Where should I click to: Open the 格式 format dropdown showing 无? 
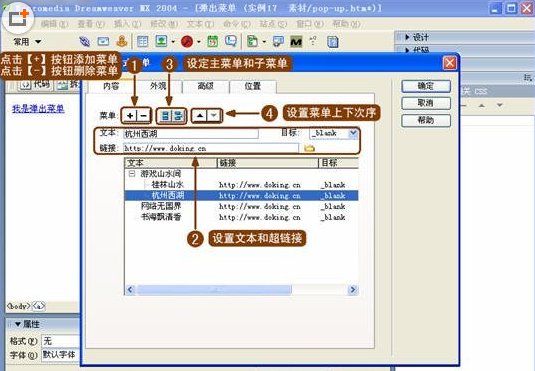pyautogui.click(x=60, y=341)
